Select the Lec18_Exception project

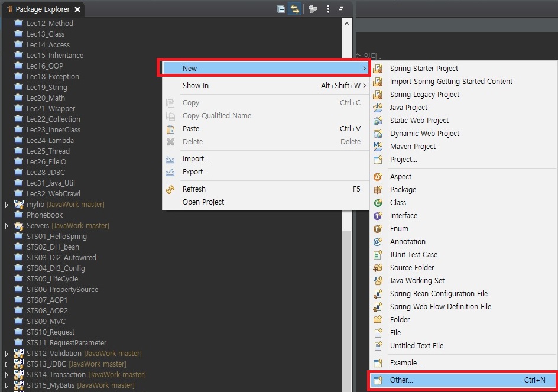53,77
